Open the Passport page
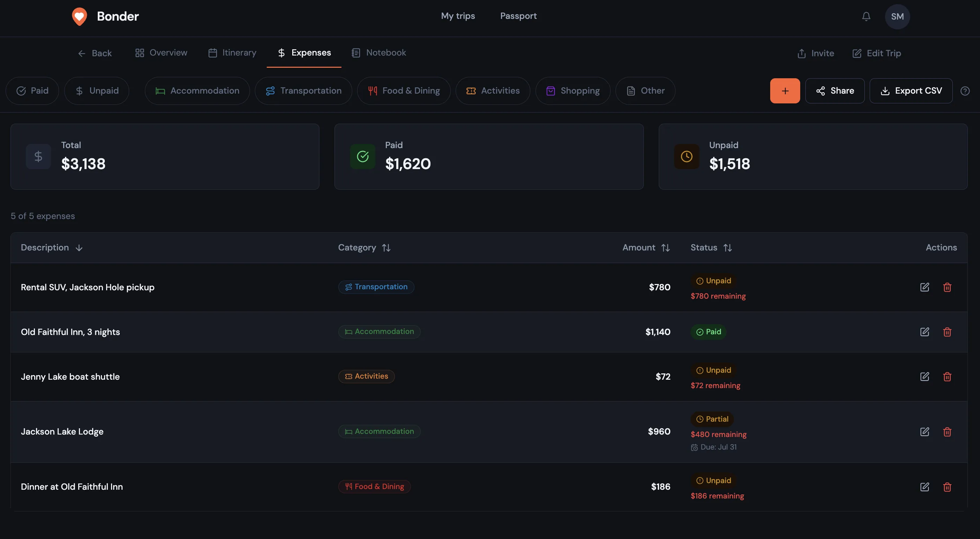980x539 pixels. [518, 16]
